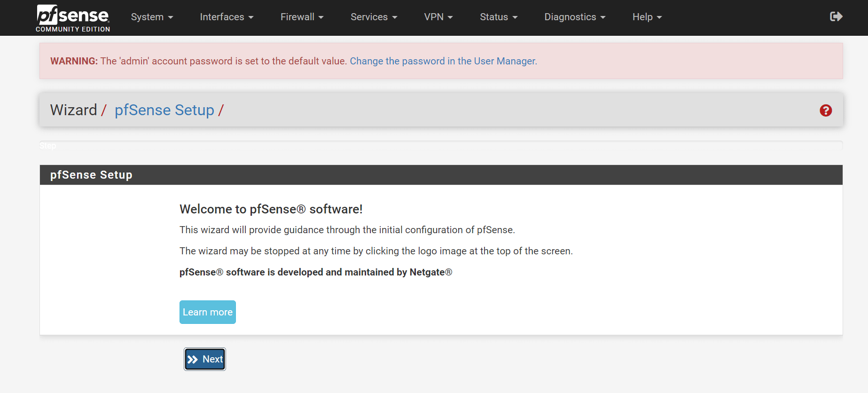Click the 'Wizard' breadcrumb text

[x=73, y=110]
